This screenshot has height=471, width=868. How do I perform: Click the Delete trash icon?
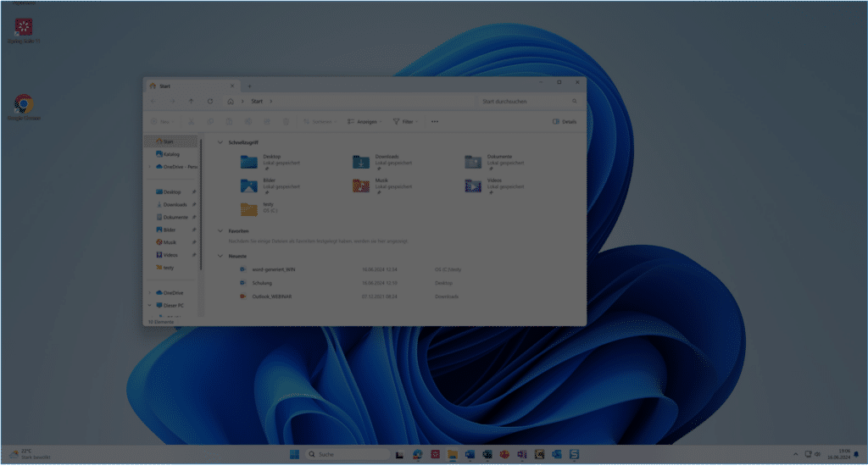[286, 122]
